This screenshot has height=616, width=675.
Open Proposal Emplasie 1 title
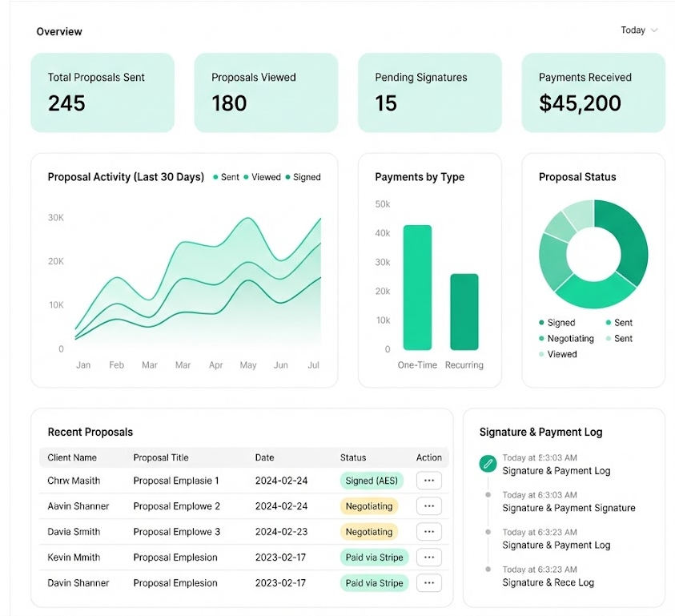[x=176, y=481]
